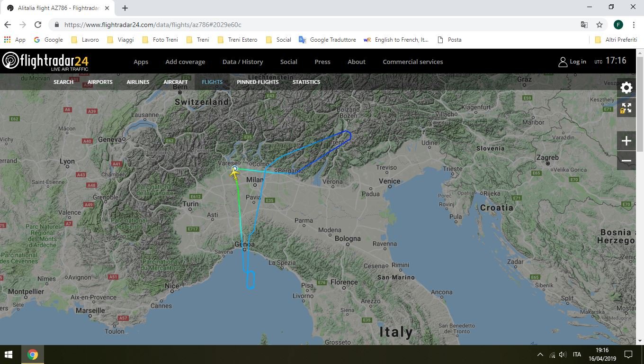
Task: Open Chrome three-dot menu
Action: (x=634, y=25)
